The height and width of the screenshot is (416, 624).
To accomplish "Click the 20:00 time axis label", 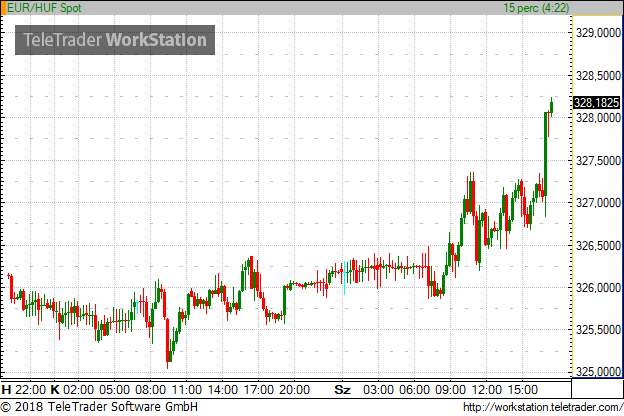I will click(x=294, y=389).
